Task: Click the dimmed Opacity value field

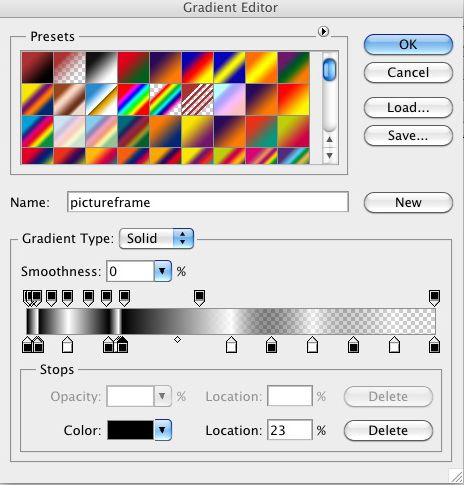Action: [130, 396]
